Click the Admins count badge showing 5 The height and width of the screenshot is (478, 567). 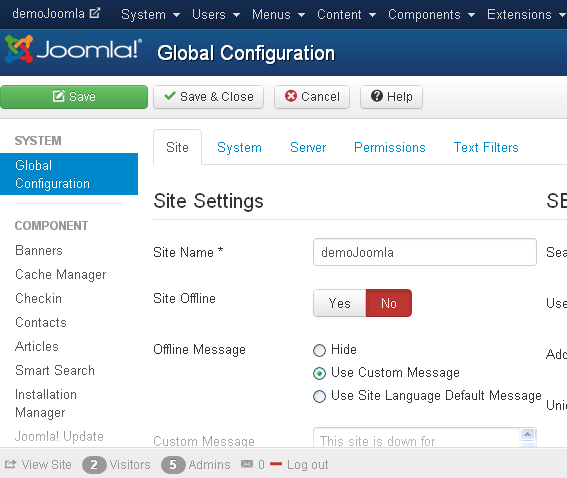[x=173, y=465]
